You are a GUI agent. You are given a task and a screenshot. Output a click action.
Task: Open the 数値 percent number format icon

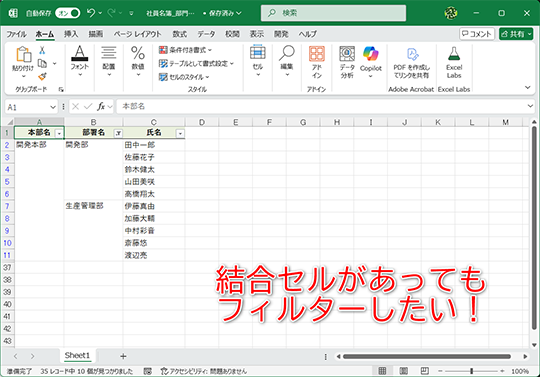click(138, 53)
